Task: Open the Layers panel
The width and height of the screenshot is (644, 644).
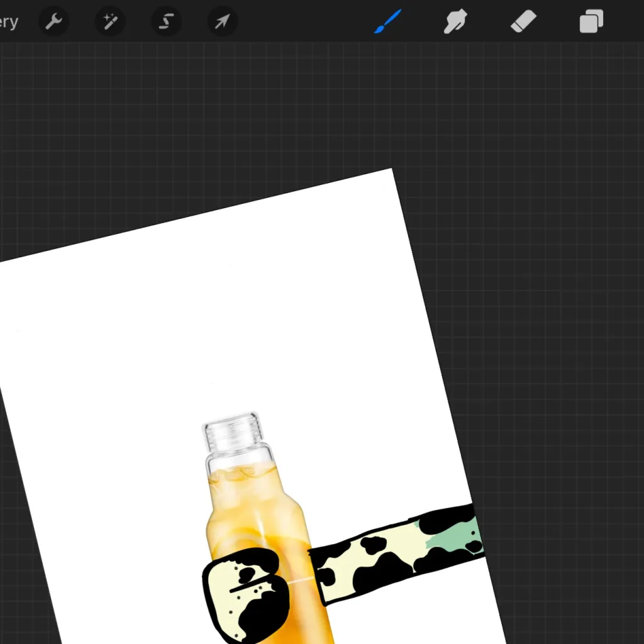Action: pos(591,21)
